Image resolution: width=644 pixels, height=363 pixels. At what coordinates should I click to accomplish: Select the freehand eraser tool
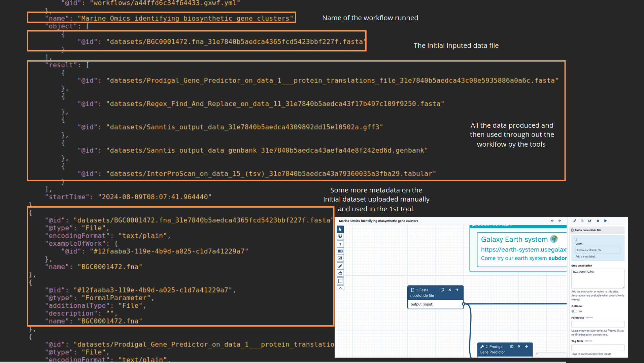pos(340,273)
